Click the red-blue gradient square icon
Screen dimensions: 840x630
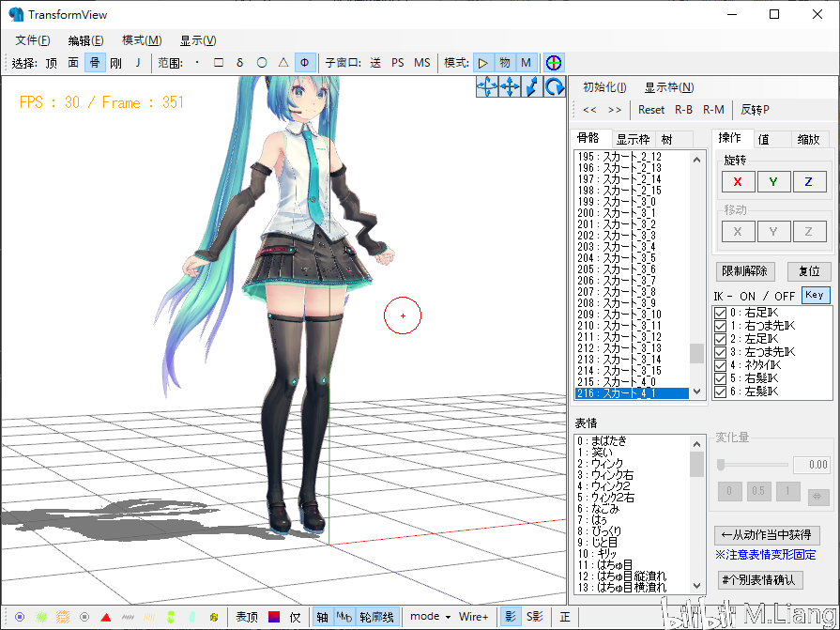(x=274, y=617)
